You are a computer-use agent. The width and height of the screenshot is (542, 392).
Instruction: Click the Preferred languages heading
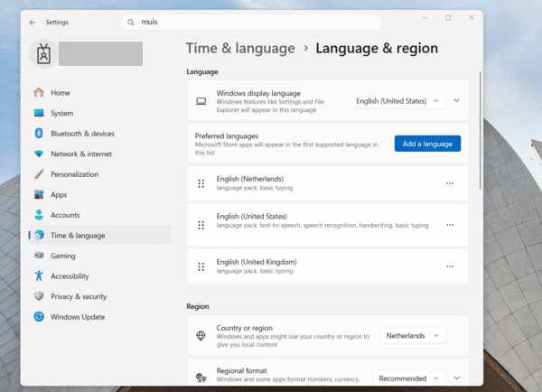[227, 136]
